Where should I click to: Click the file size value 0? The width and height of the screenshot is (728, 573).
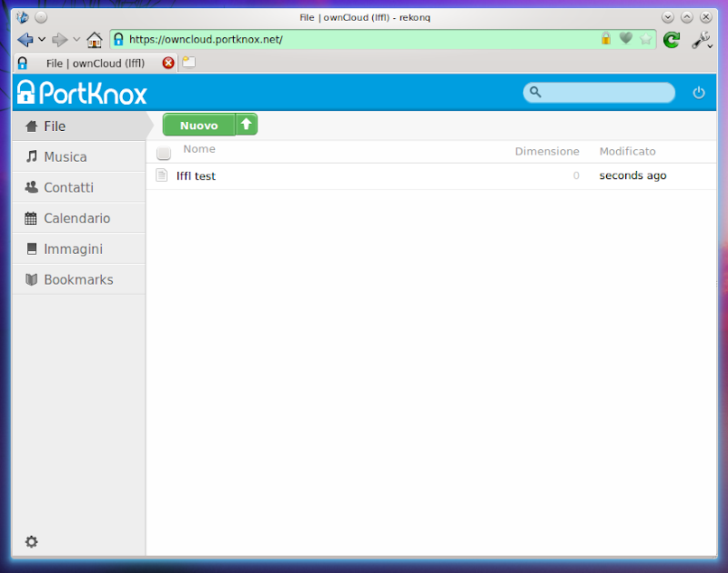[576, 176]
